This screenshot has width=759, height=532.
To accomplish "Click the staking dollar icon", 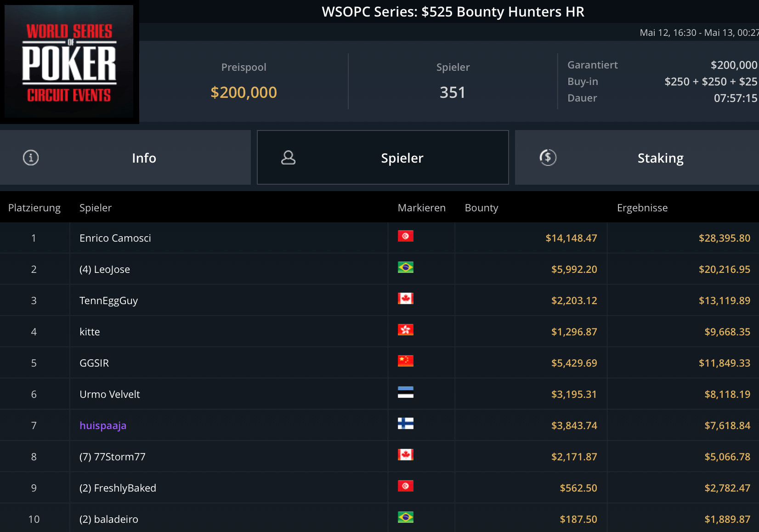I will click(x=548, y=158).
